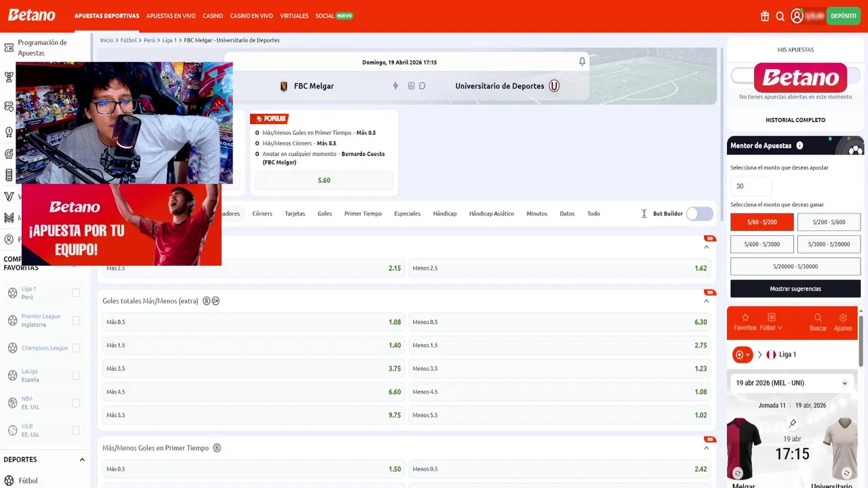This screenshot has width=868, height=488.
Task: Click the Programación de Apuestas sidebar icon
Action: [9, 47]
